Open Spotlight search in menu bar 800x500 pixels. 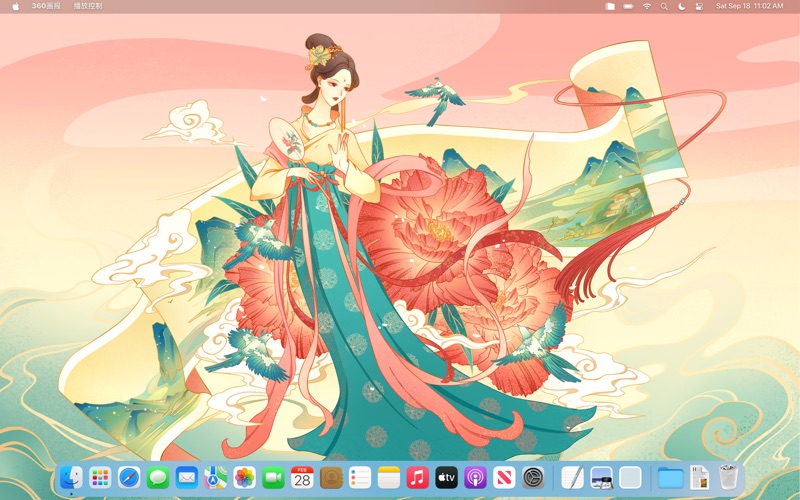tap(664, 6)
